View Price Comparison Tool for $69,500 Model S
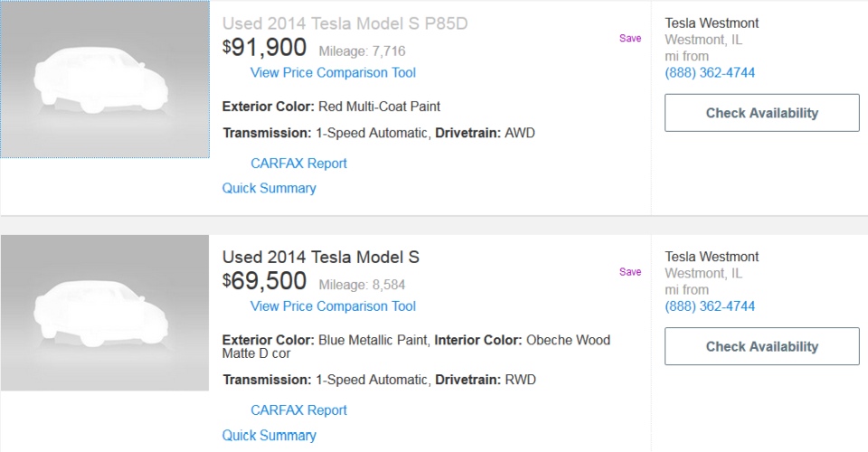 [333, 306]
